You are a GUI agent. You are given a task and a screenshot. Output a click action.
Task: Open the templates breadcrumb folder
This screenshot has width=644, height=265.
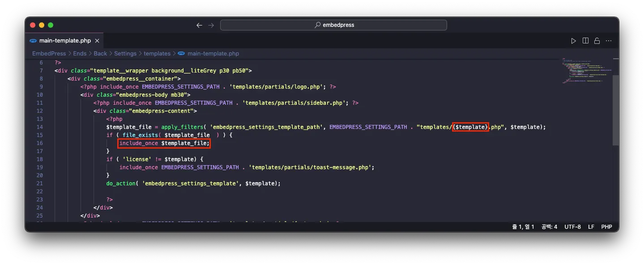157,53
